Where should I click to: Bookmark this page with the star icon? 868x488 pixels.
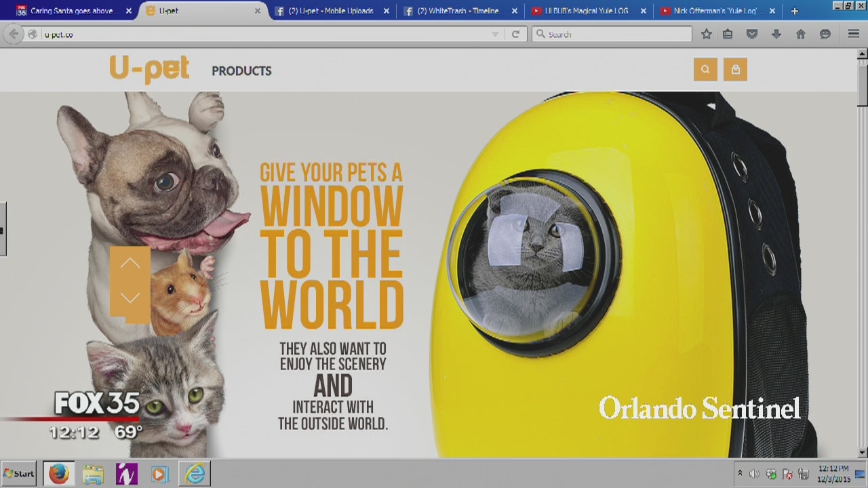(x=707, y=34)
